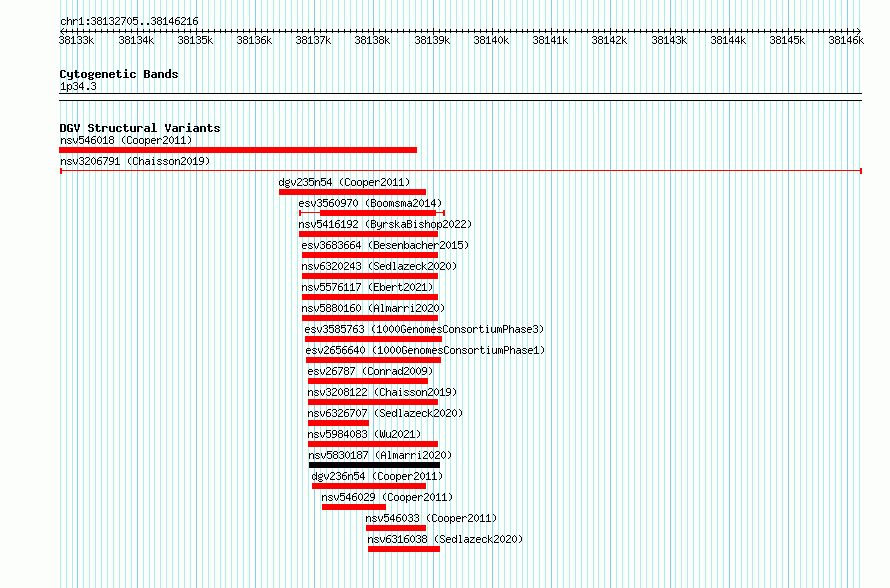Screen dimensions: 890x588
Task: Click the 38136k ruler tick label
Action: pos(254,40)
